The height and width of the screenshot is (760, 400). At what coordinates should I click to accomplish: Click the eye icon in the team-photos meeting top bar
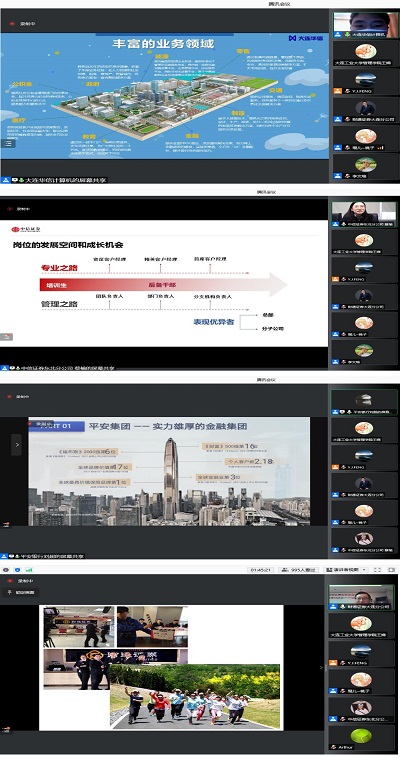[5, 570]
